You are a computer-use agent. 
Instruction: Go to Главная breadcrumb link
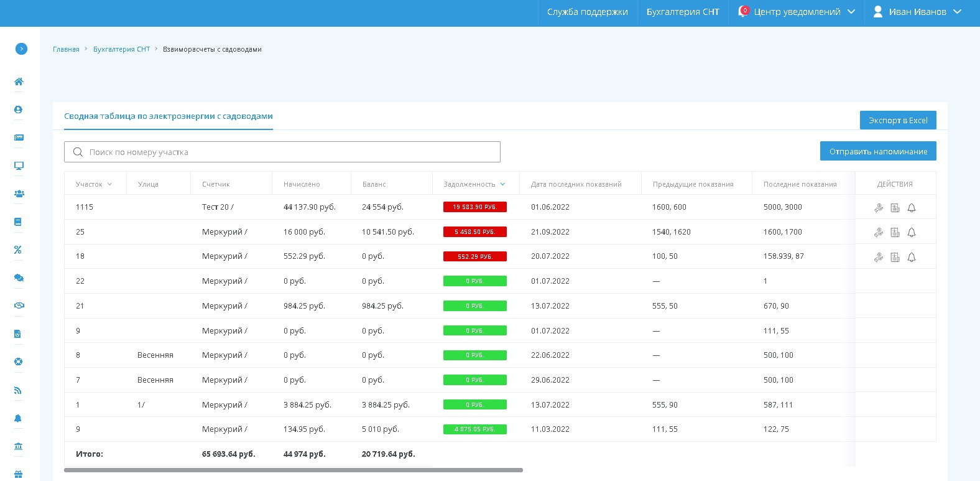point(66,49)
